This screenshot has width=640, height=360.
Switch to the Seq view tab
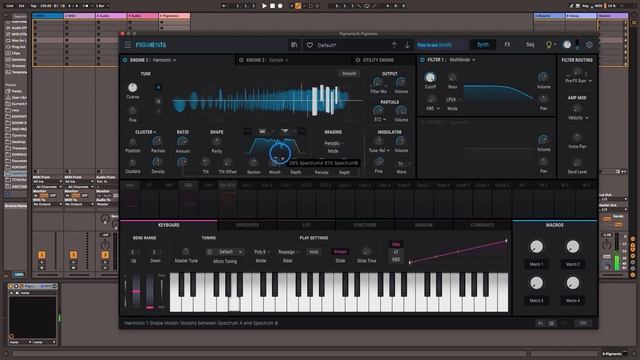point(530,44)
